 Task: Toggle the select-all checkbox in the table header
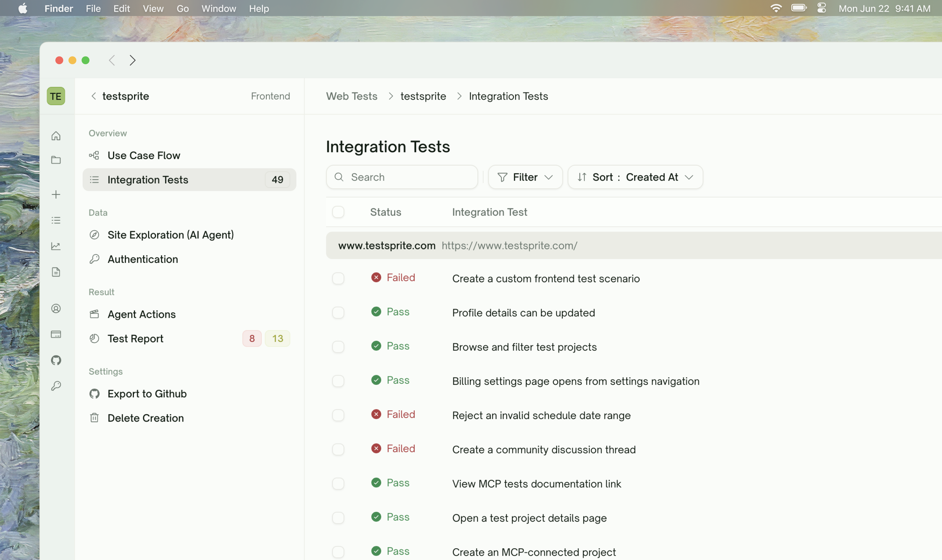tap(338, 212)
